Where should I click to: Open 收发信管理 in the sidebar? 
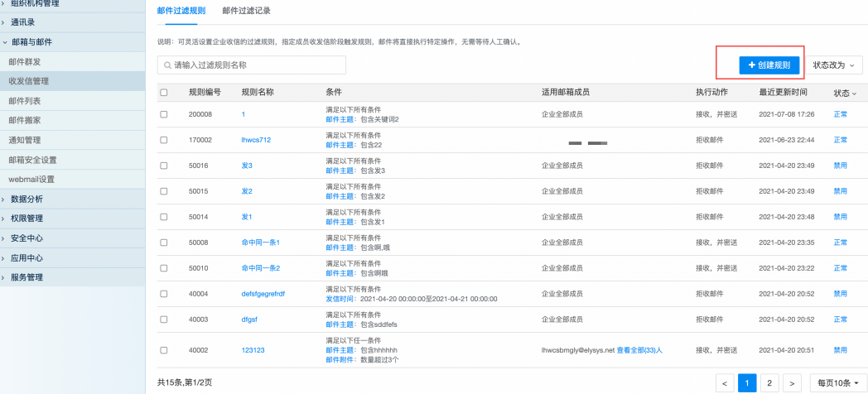(73, 81)
